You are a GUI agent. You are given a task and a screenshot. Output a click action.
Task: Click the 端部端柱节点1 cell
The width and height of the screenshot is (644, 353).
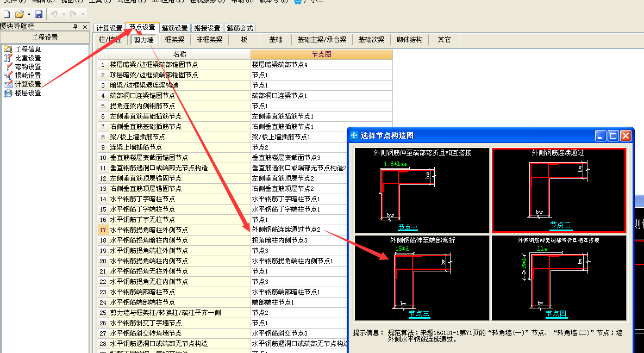pos(299,302)
